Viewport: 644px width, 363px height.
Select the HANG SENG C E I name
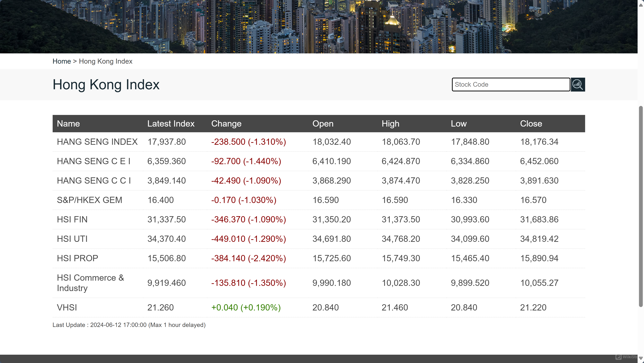click(x=94, y=161)
